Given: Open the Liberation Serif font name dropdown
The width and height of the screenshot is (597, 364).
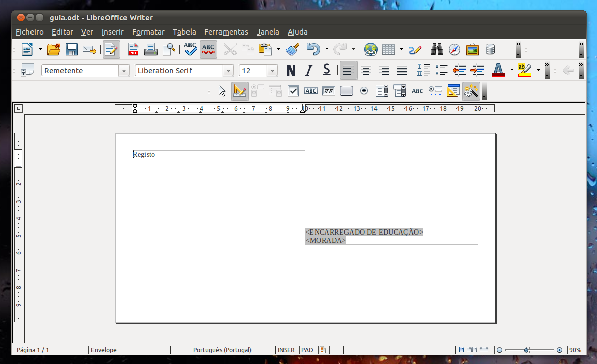Looking at the screenshot, I should pyautogui.click(x=228, y=70).
